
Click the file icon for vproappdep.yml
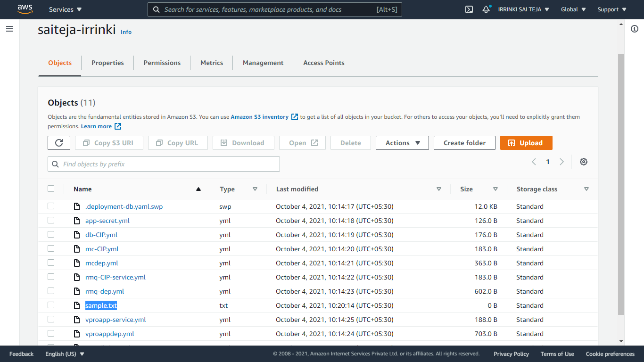77,334
